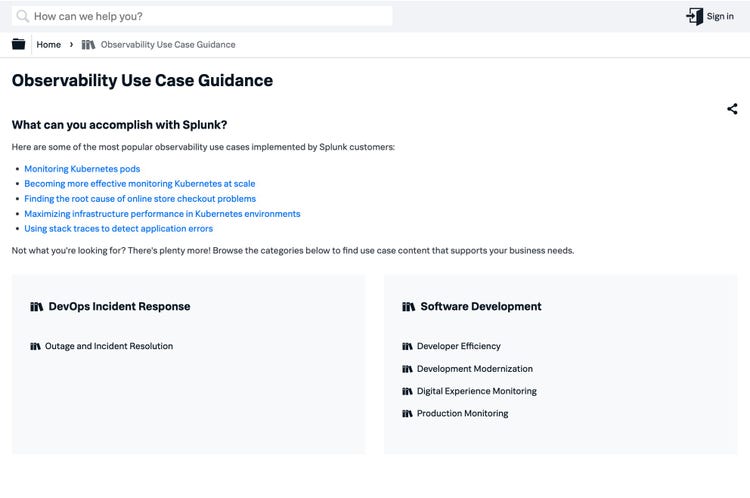Open 'Using stack traces to detect application errors'
Screen dimensions: 750x498
point(119,229)
